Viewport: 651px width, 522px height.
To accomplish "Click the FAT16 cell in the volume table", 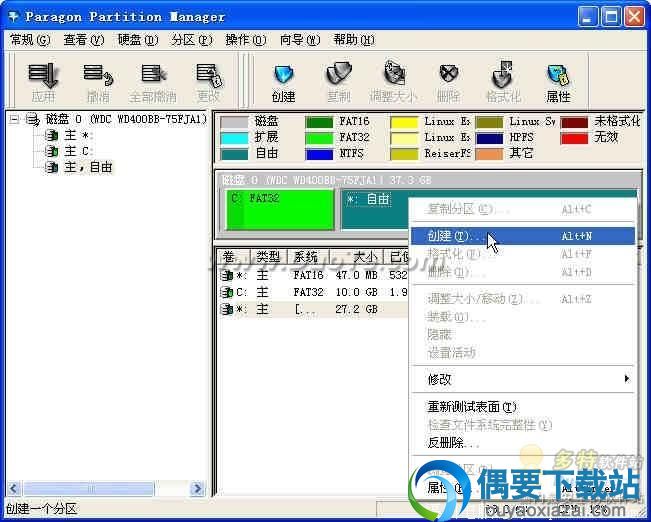I will 308,275.
